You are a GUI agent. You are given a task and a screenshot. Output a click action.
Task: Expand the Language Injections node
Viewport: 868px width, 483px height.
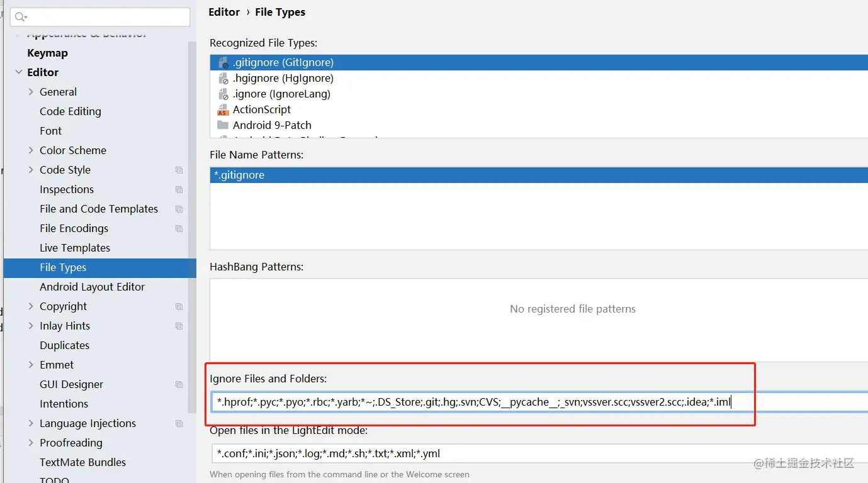pyautogui.click(x=31, y=423)
